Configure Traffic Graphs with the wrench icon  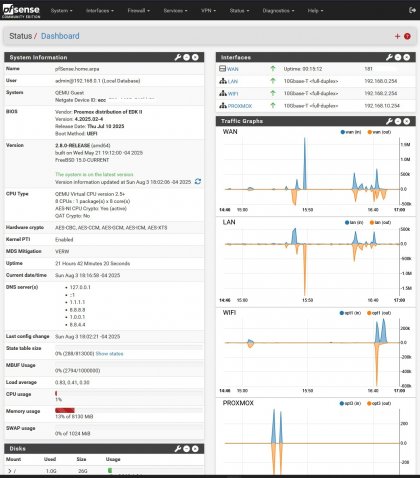[389, 121]
